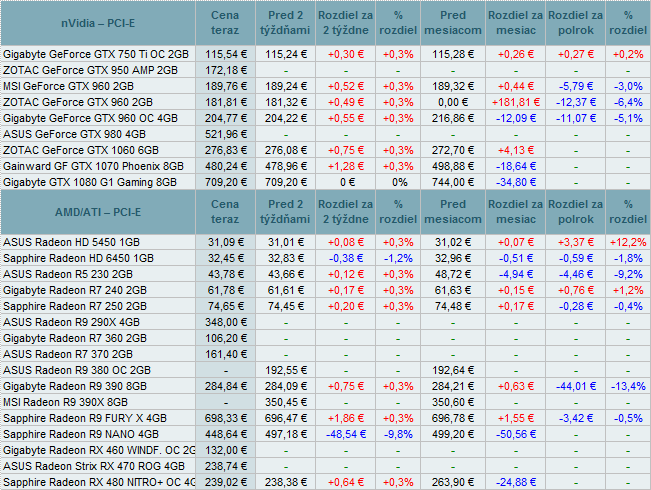Select the 348,00 € current price
This screenshot has width=651, height=490.
click(x=226, y=322)
